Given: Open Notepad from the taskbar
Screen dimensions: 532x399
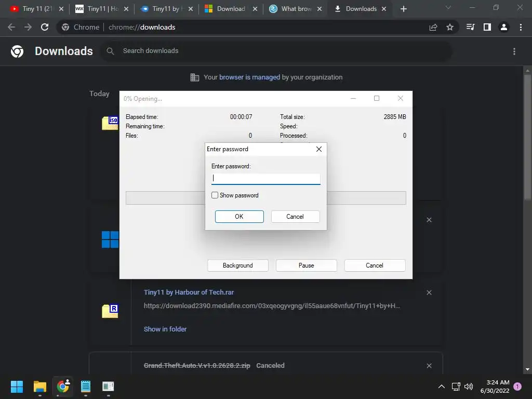Looking at the screenshot, I should pos(86,387).
